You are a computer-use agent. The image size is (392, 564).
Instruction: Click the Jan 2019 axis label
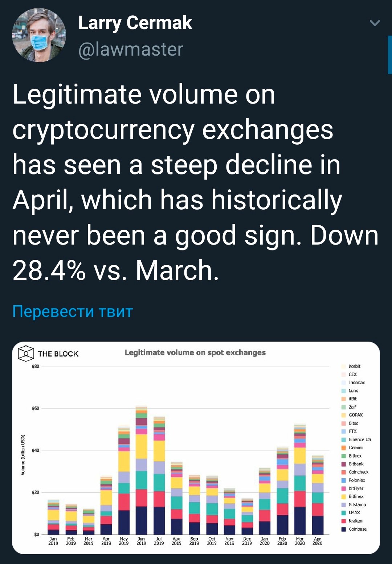pyautogui.click(x=53, y=541)
